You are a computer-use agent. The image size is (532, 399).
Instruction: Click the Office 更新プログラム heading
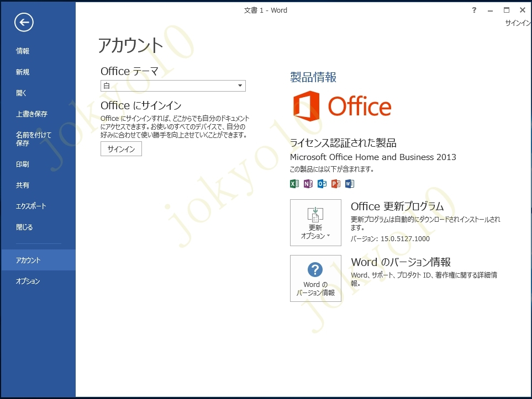click(x=397, y=206)
